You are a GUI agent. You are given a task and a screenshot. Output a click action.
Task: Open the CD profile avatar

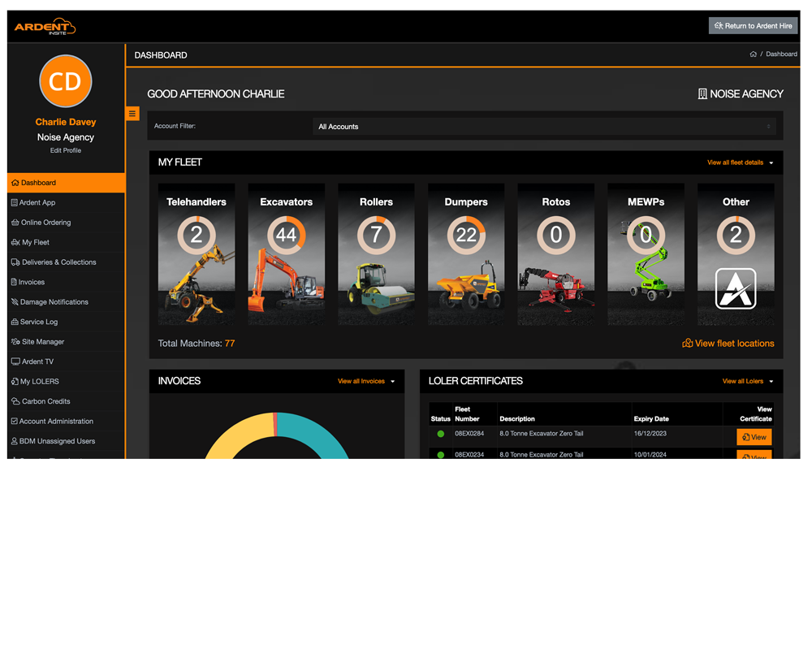point(66,81)
